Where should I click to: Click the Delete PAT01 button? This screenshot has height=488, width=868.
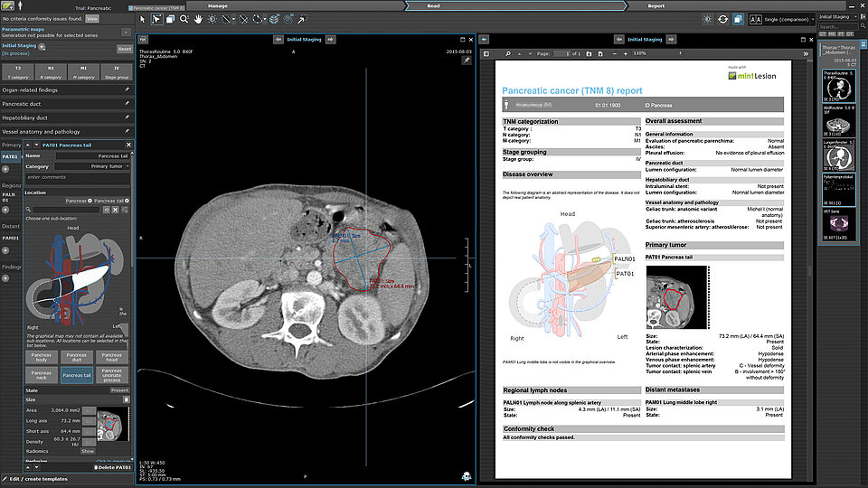point(112,466)
